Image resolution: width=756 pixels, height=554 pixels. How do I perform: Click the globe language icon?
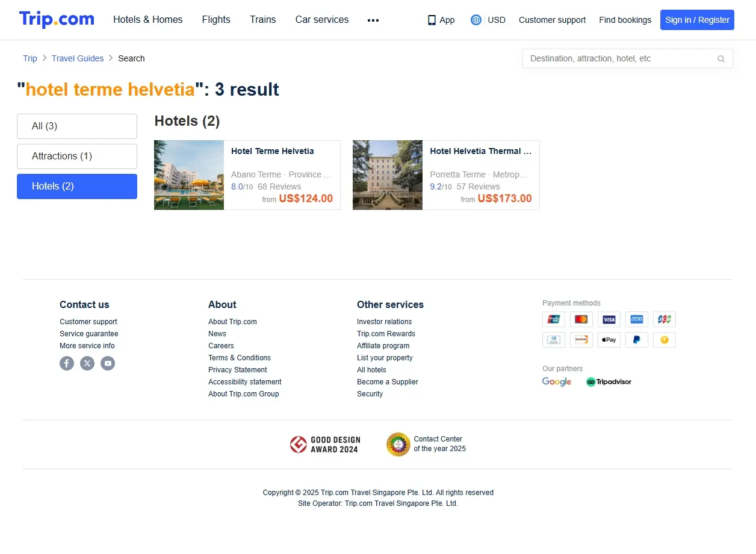click(x=476, y=20)
